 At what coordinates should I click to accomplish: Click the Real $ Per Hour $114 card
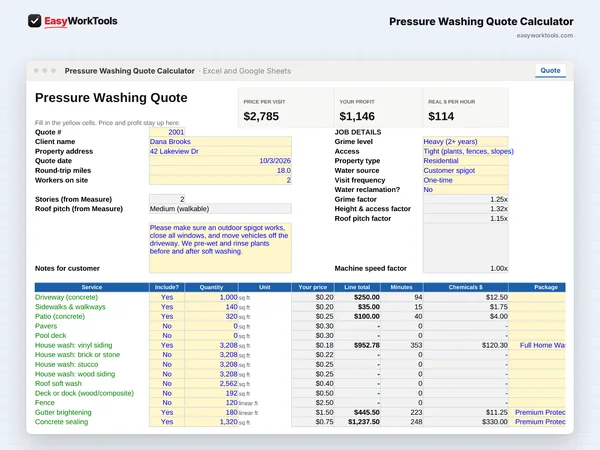(x=466, y=108)
